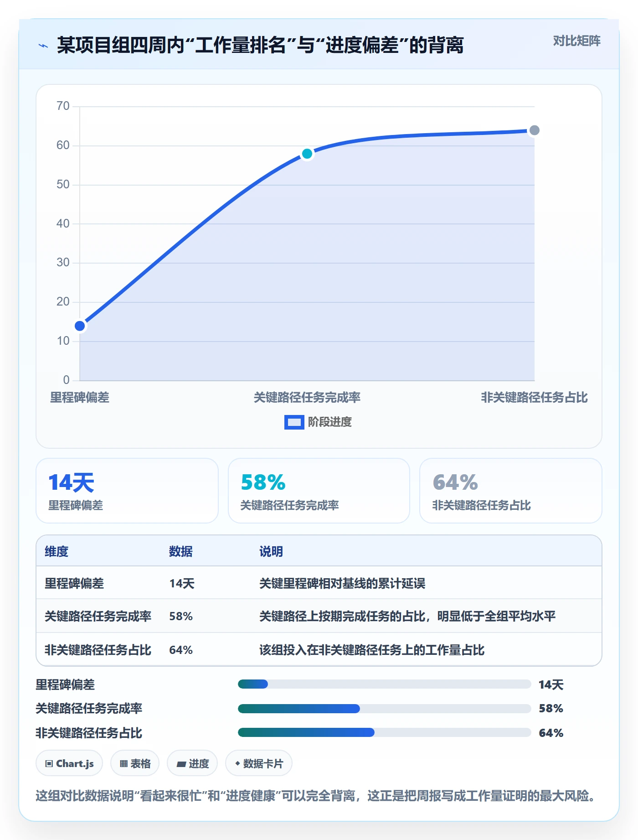Select the 关键路径任务完成率 cell in the table
Viewport: 638px width, 840px height.
pyautogui.click(x=98, y=616)
